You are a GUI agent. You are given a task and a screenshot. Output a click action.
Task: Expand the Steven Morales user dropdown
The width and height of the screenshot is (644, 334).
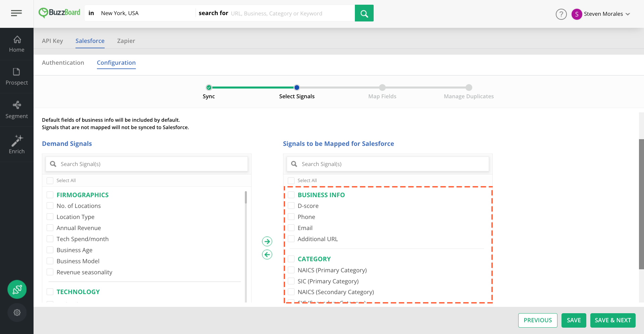tap(628, 14)
